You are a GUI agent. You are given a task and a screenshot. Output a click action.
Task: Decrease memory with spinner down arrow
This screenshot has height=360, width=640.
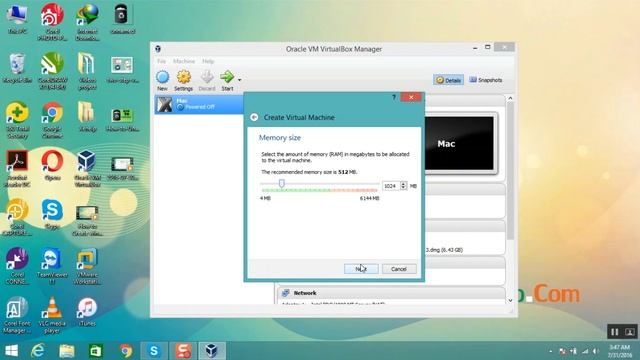coord(403,188)
